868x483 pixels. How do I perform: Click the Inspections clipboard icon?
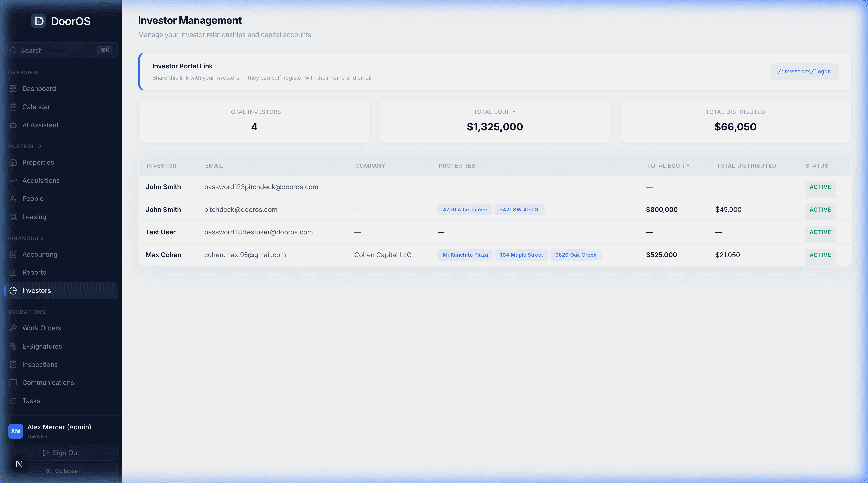pos(13,365)
